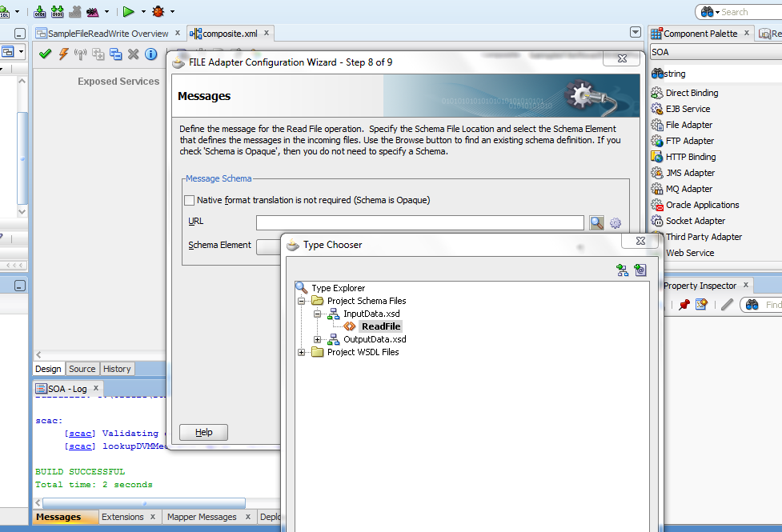Expand the Project WSDL Files node

301,353
